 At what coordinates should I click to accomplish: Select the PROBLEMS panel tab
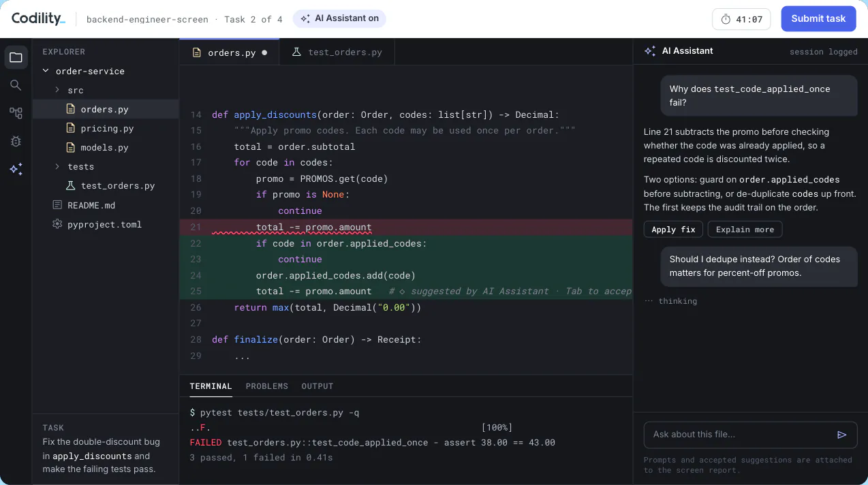tap(266, 386)
